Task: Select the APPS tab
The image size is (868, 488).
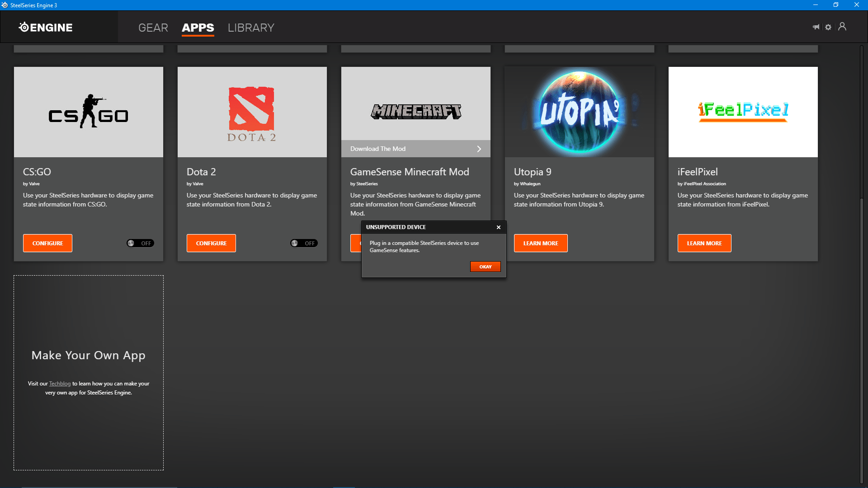Action: coord(198,28)
